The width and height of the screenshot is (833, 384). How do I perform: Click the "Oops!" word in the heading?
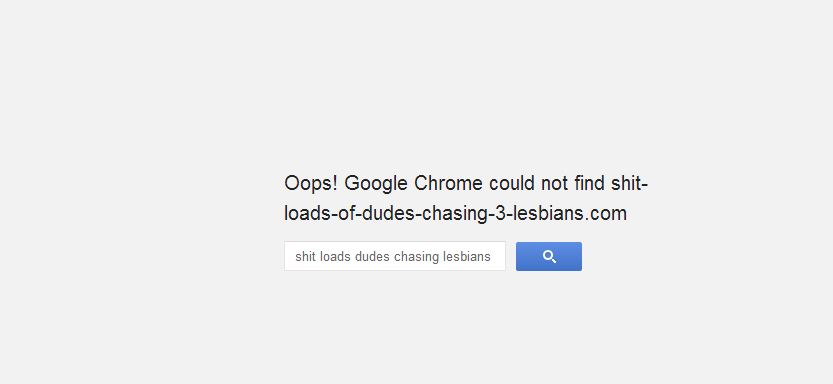(311, 184)
